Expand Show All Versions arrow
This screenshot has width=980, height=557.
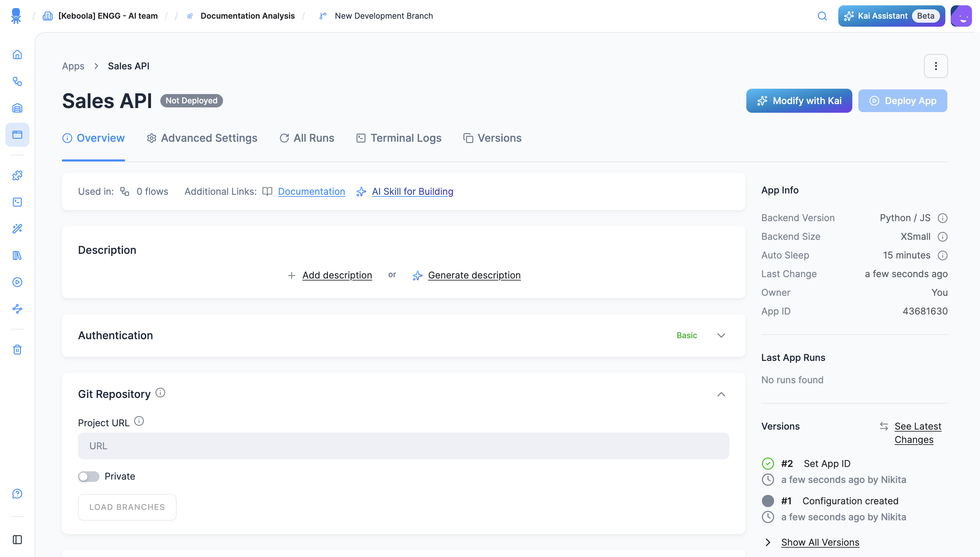tap(768, 542)
